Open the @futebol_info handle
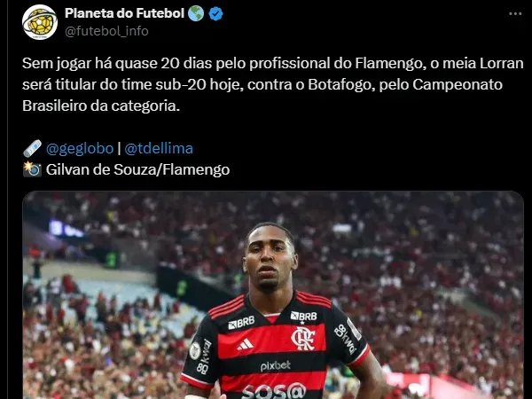Screen dimensions: 532x399 click(x=106, y=31)
